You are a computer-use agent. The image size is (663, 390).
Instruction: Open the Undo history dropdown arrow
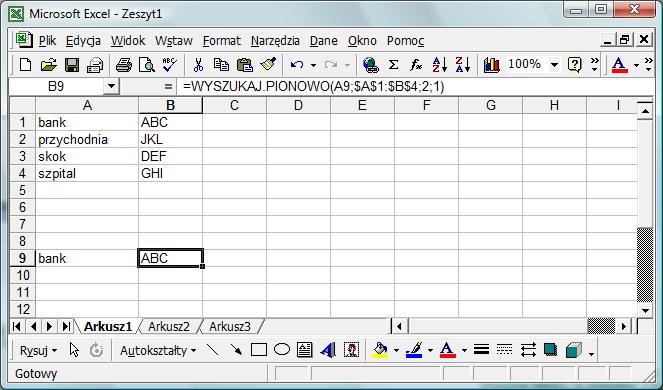tap(313, 65)
